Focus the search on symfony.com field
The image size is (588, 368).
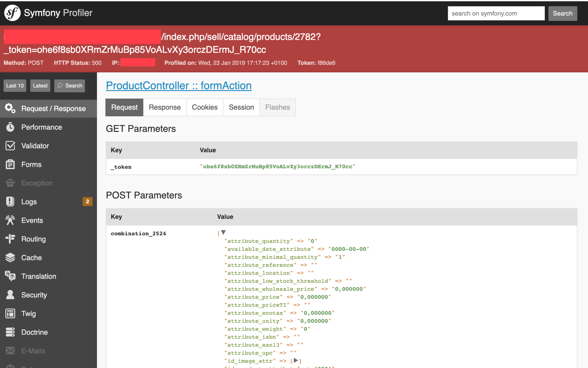(x=496, y=13)
